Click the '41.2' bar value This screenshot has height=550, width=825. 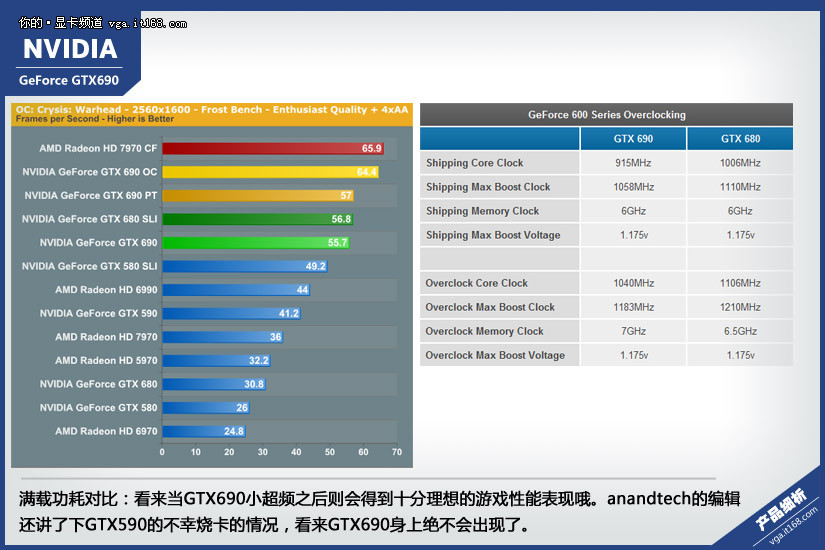pyautogui.click(x=289, y=314)
